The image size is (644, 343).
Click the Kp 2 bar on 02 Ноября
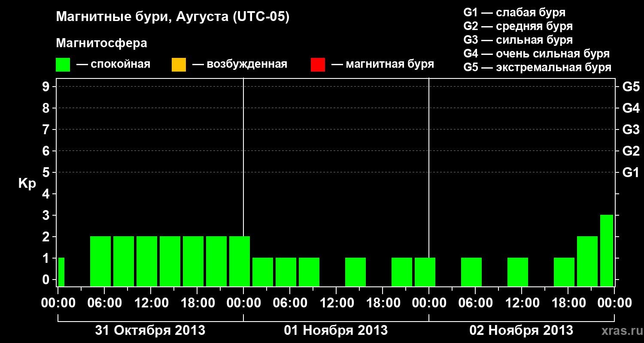(587, 261)
